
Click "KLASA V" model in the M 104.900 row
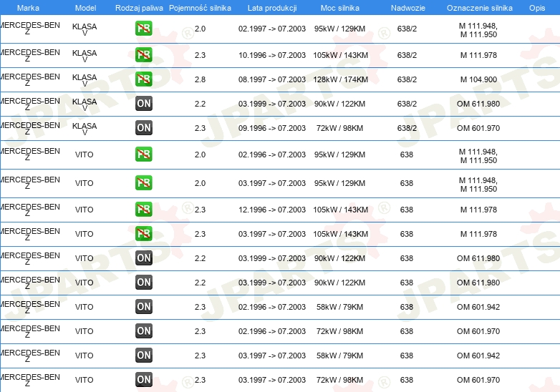pos(85,80)
